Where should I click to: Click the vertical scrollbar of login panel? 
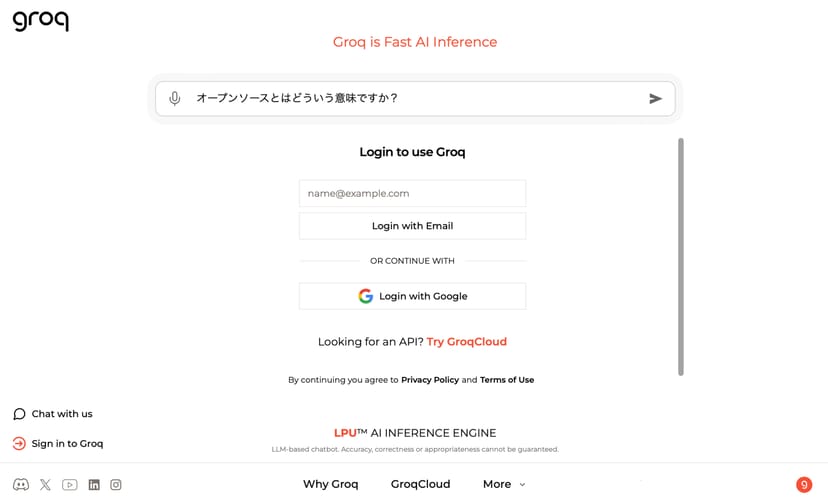(681, 256)
